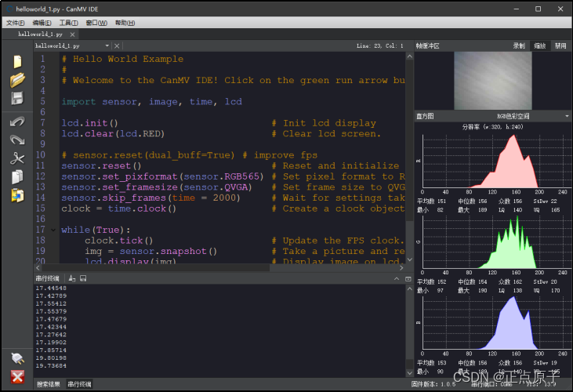Click the 录制 button in the frame buffer
573x392 pixels.
tap(519, 45)
